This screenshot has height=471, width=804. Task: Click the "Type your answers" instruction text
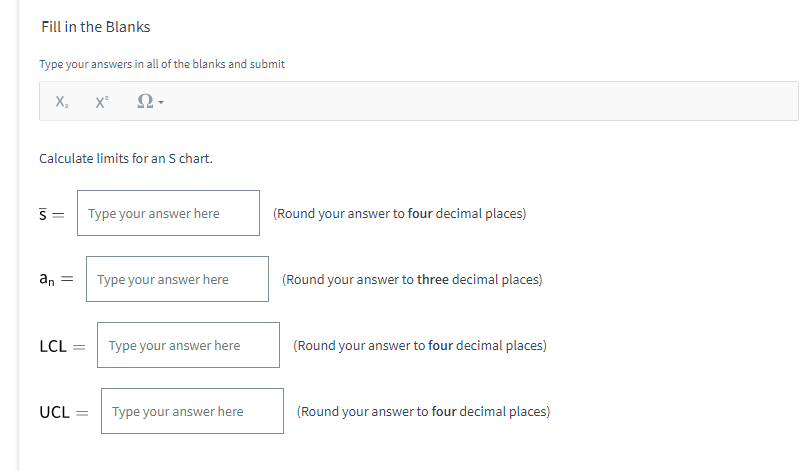pos(162,64)
